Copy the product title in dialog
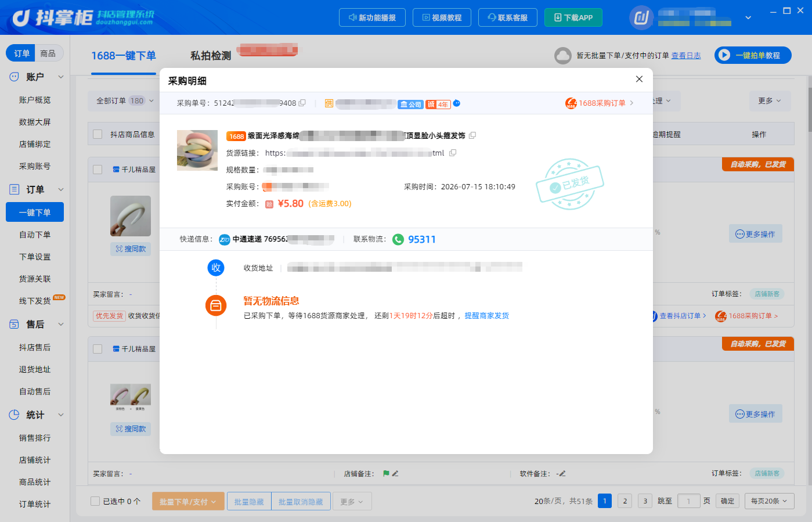This screenshot has height=522, width=812. 472,135
